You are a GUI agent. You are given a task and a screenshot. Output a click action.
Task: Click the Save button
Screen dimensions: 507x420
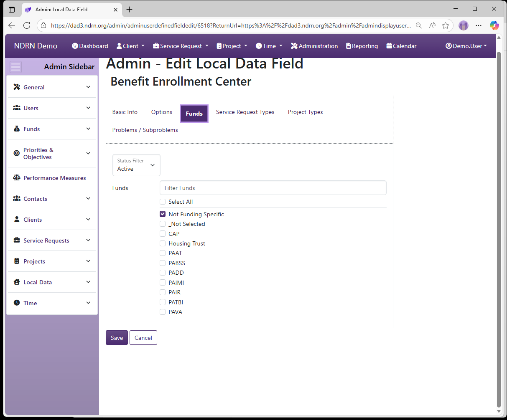(x=117, y=338)
